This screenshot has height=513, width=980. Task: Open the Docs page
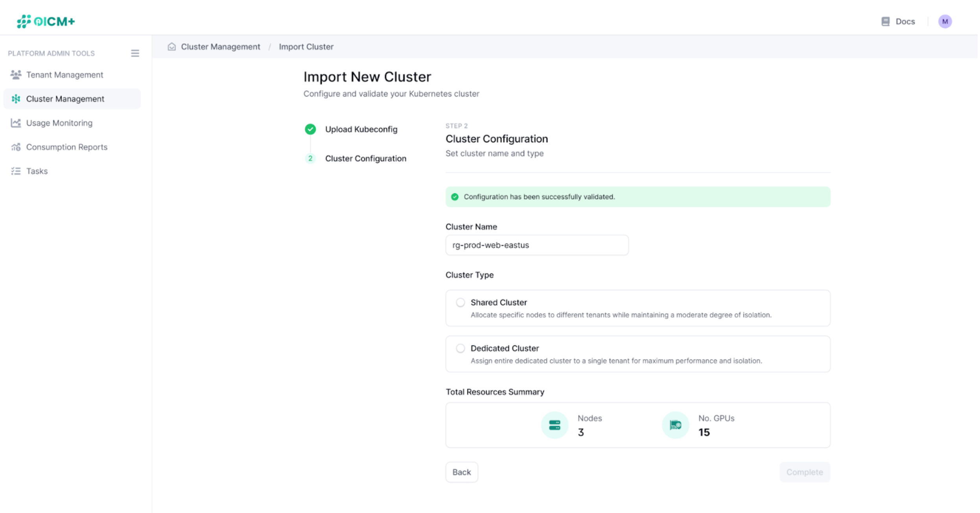pos(898,21)
